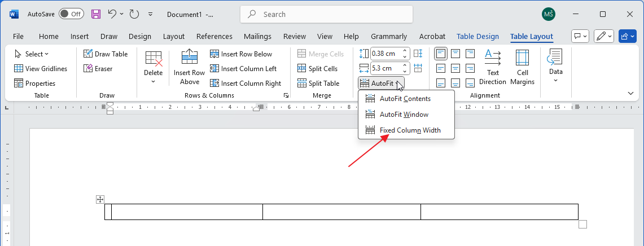Switch to the Review tab
Image resolution: width=644 pixels, height=246 pixels.
(x=295, y=36)
